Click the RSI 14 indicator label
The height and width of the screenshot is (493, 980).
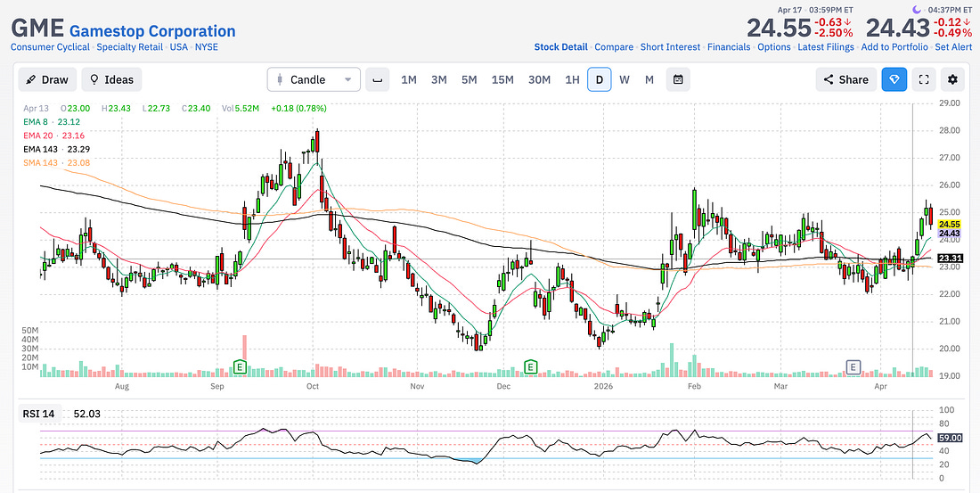coord(38,414)
